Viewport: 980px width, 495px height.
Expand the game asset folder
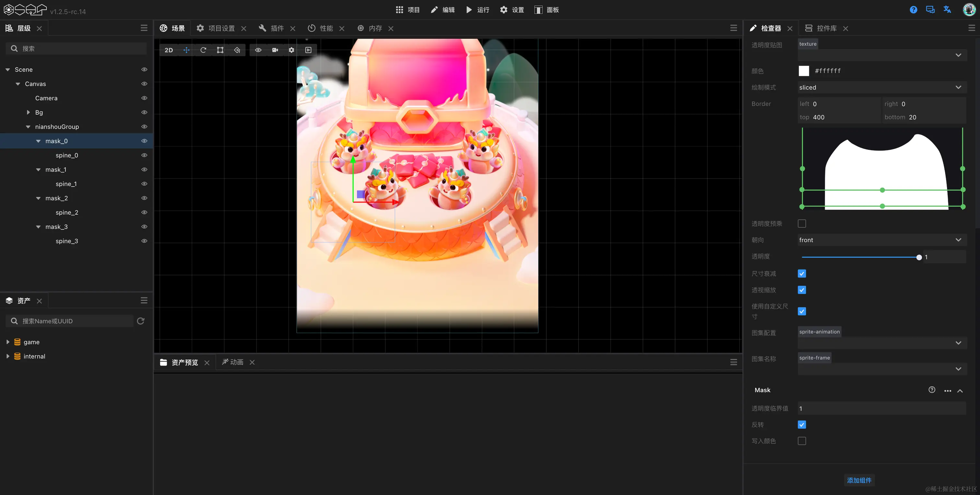tap(7, 342)
